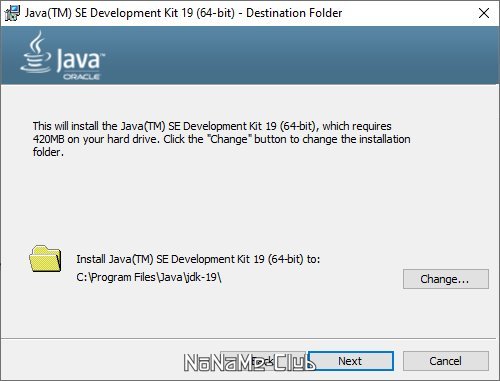500x381 pixels.
Task: Click the Java wordmark in the banner
Action: 80,59
